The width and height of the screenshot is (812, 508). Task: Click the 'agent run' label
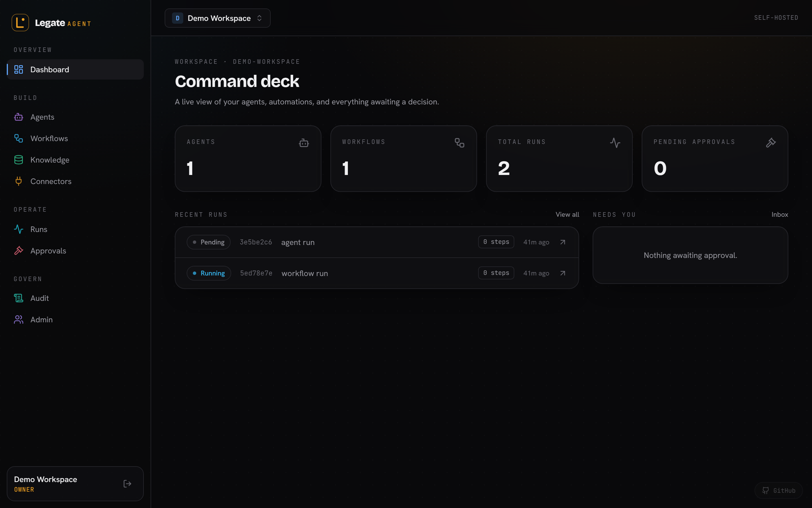[x=298, y=242]
